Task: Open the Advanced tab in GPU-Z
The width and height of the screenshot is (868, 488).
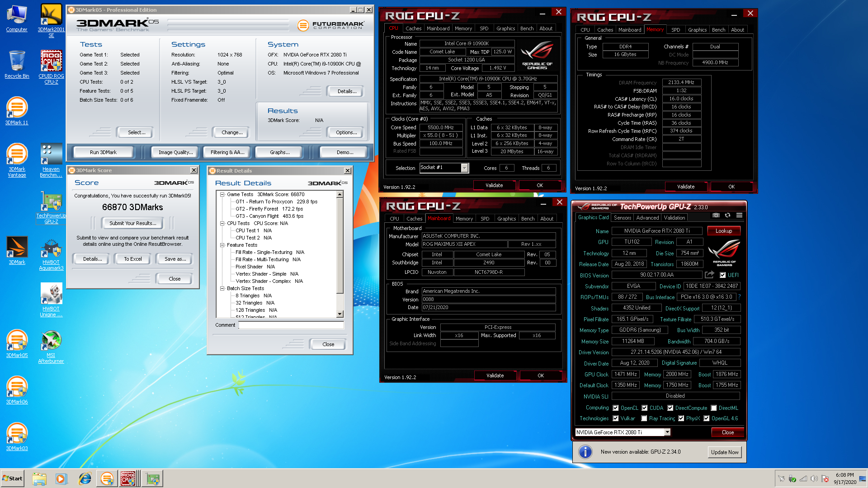Action: pyautogui.click(x=647, y=218)
